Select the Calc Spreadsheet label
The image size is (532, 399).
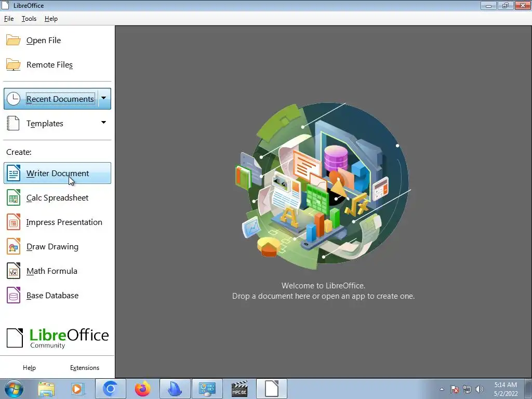57,198
